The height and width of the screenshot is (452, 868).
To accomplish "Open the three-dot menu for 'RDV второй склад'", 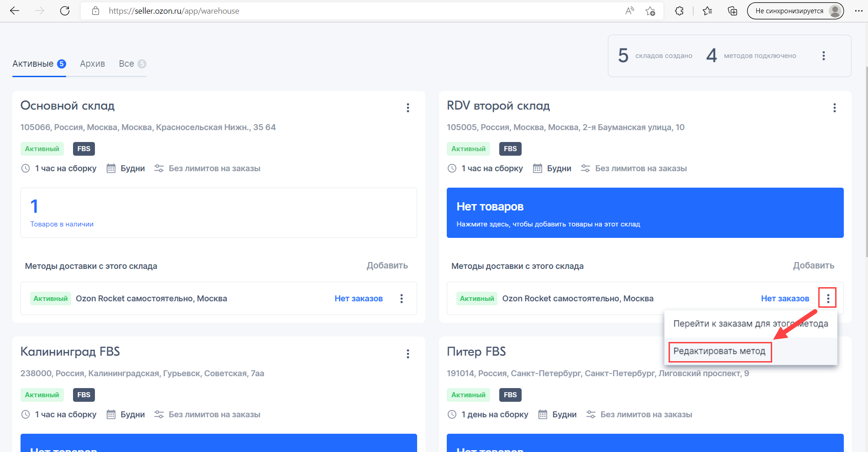I will point(835,108).
